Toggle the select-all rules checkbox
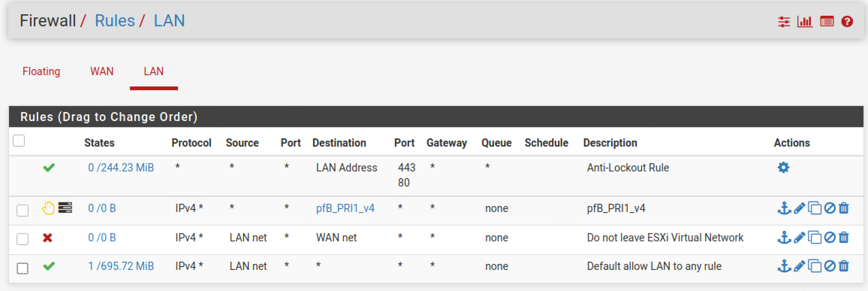The height and width of the screenshot is (291, 868). [x=19, y=141]
